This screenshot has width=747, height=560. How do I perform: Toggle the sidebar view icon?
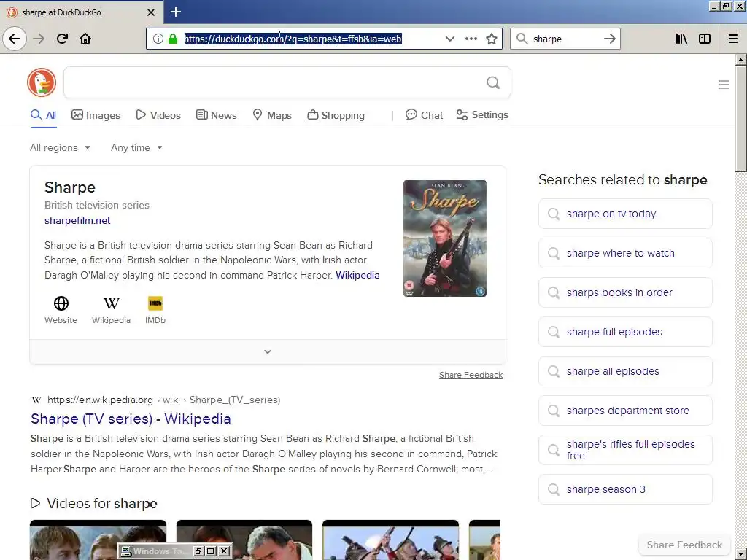tap(705, 39)
